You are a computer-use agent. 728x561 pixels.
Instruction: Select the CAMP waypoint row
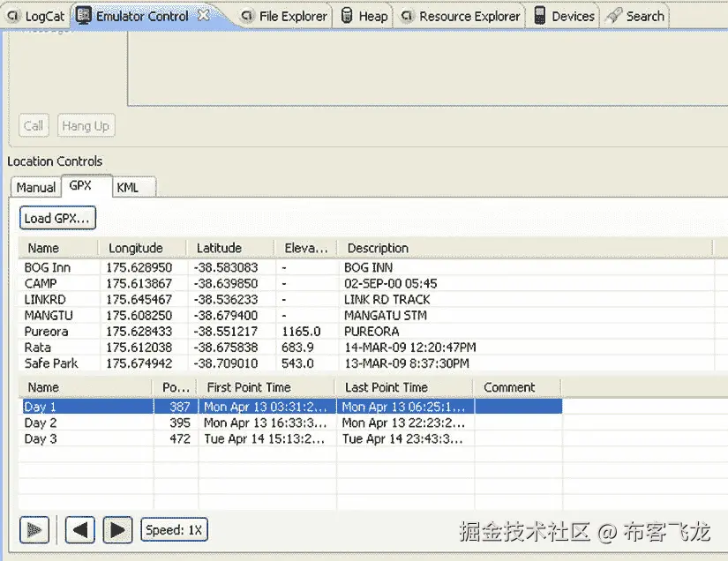click(x=366, y=283)
